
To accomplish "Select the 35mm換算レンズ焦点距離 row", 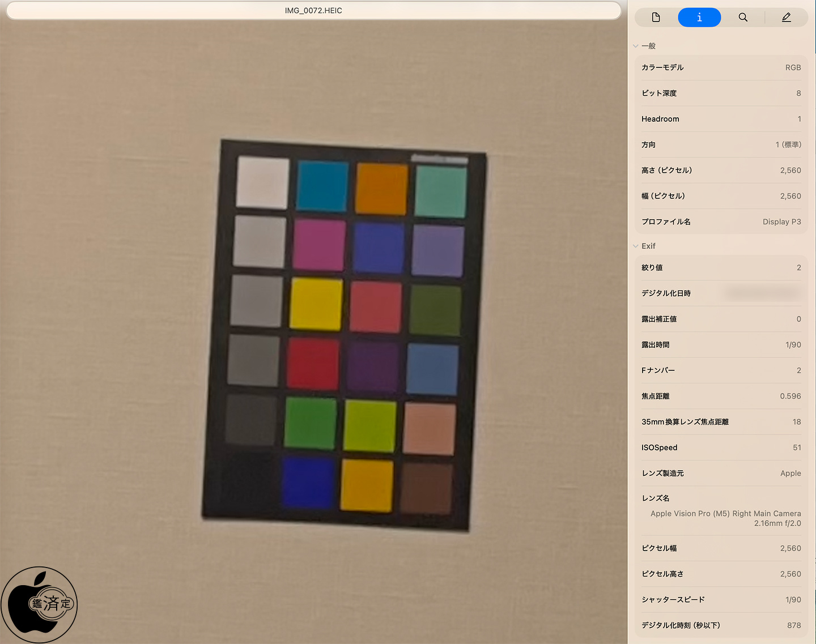I will [x=721, y=422].
